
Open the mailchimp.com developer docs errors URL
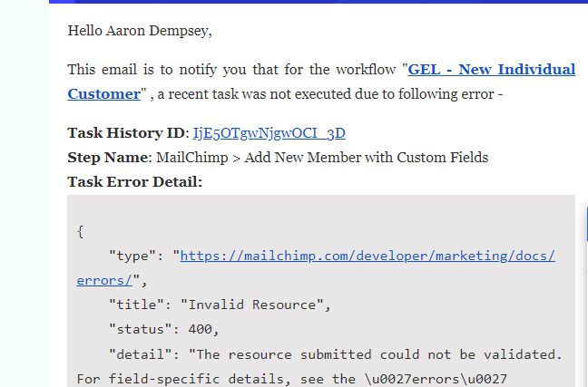click(x=367, y=256)
